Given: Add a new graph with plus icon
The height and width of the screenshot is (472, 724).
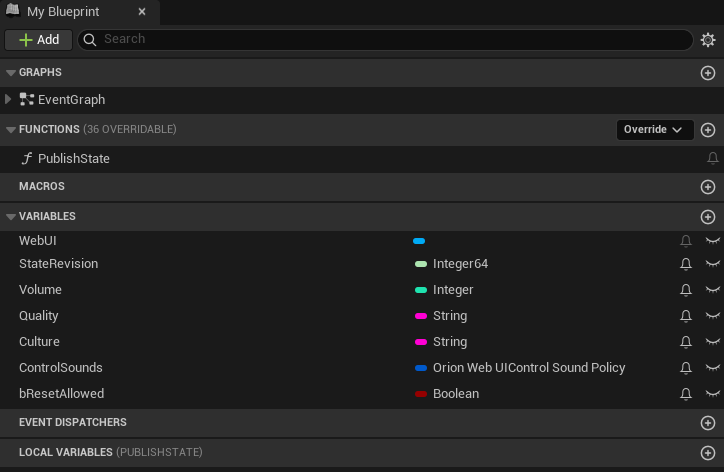Looking at the screenshot, I should click(708, 73).
